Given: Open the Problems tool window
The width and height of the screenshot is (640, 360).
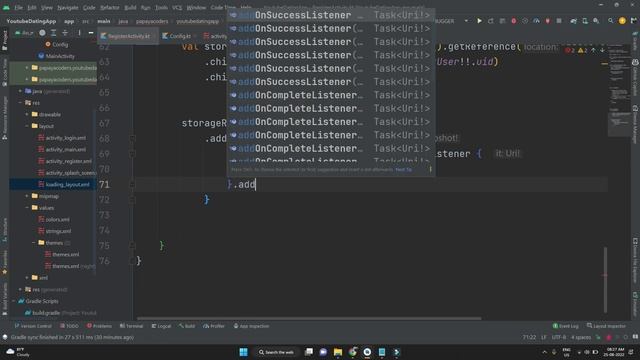Looking at the screenshot, I should point(99,326).
